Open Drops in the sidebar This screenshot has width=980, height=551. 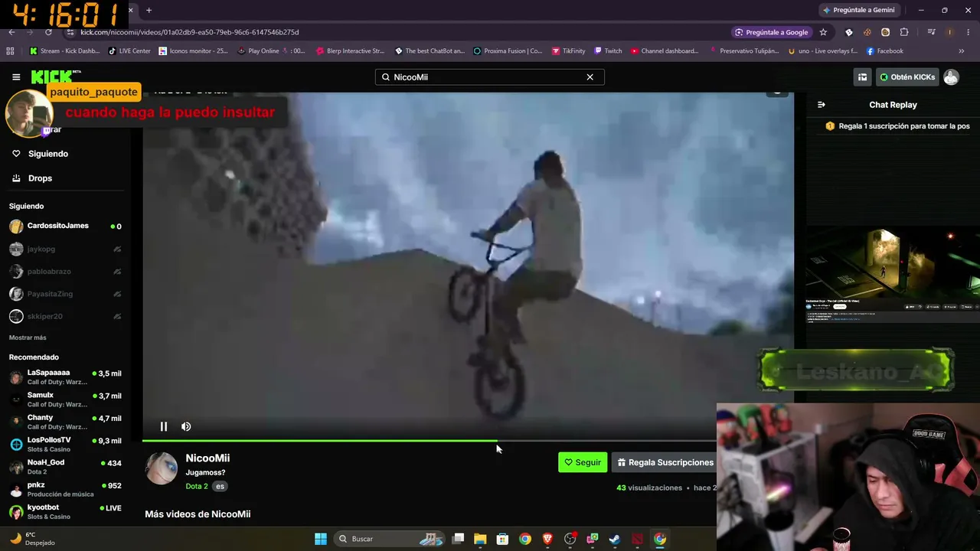click(40, 178)
